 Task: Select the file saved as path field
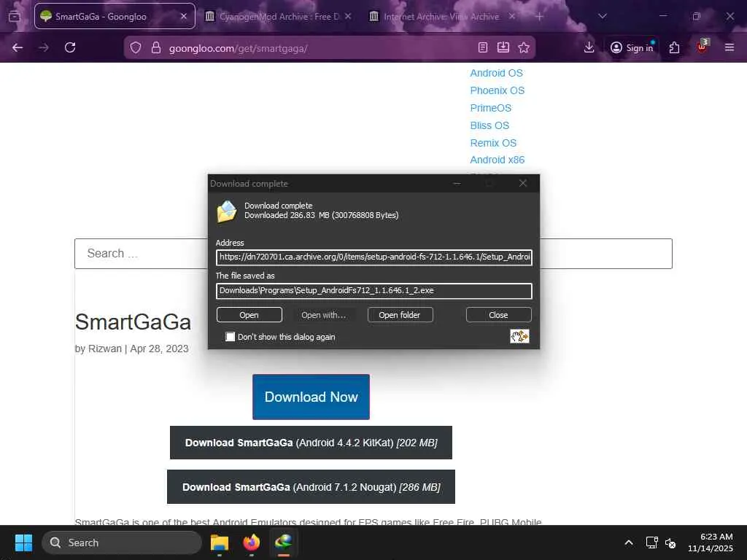click(374, 290)
